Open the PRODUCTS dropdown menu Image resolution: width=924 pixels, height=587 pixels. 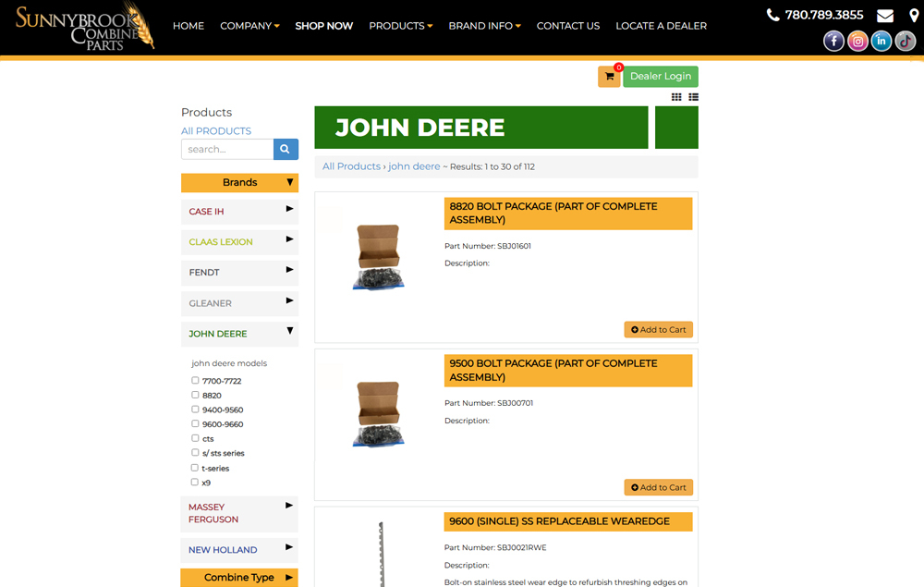401,26
